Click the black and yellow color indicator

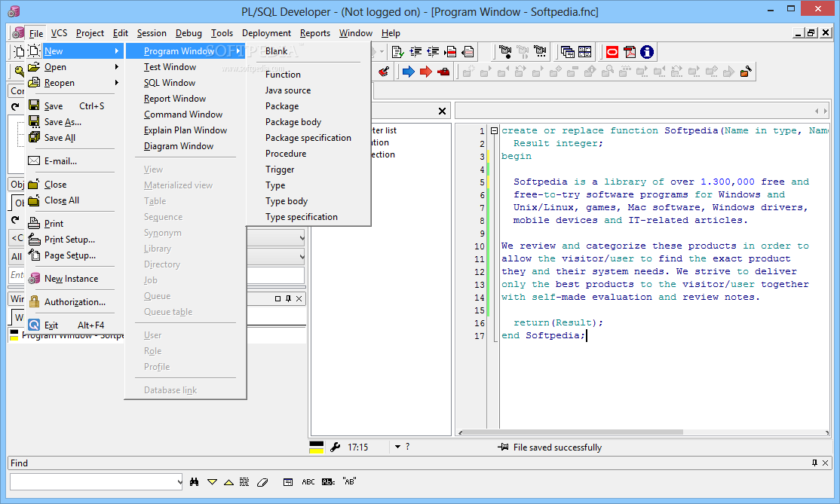point(317,447)
